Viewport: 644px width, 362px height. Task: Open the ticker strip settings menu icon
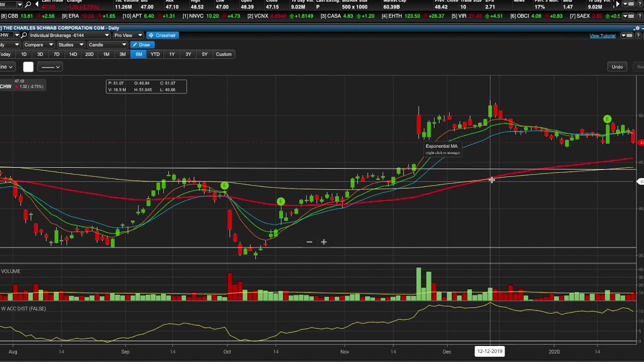pyautogui.click(x=628, y=16)
